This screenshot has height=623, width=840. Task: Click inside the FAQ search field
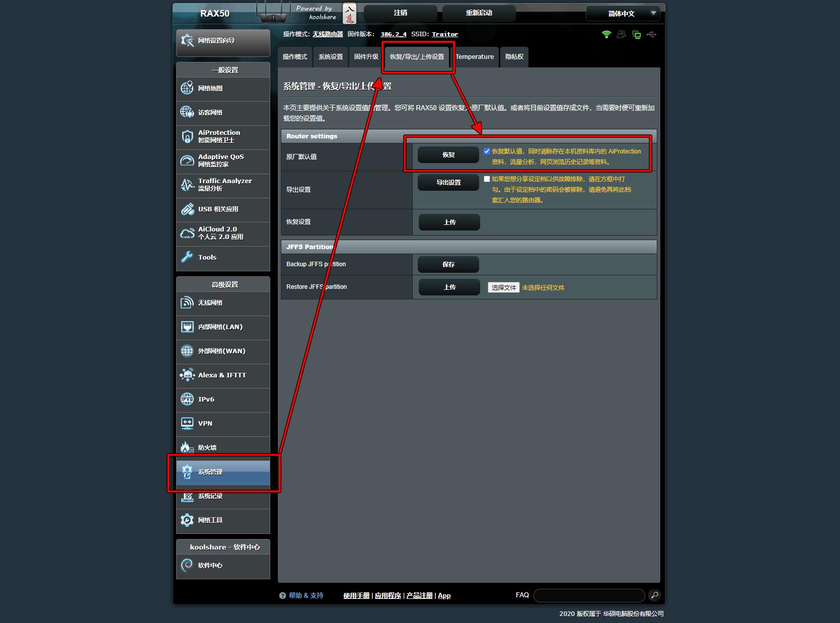[589, 595]
